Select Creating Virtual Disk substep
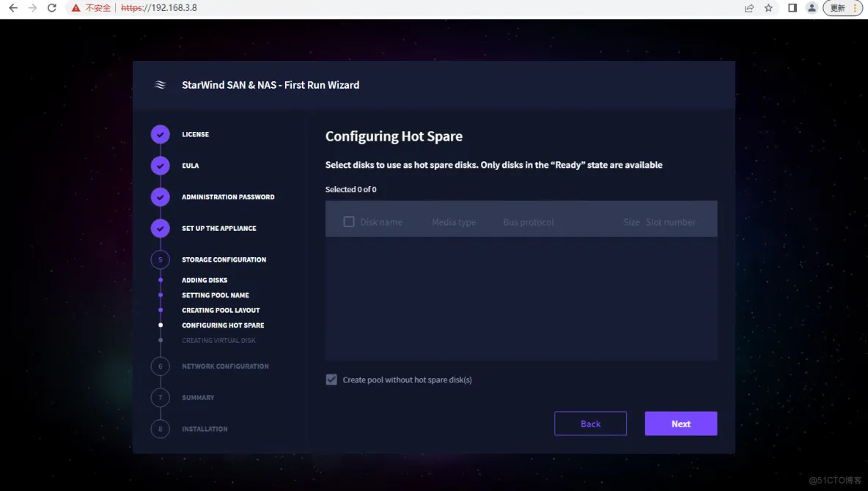The width and height of the screenshot is (868, 491). pyautogui.click(x=218, y=341)
